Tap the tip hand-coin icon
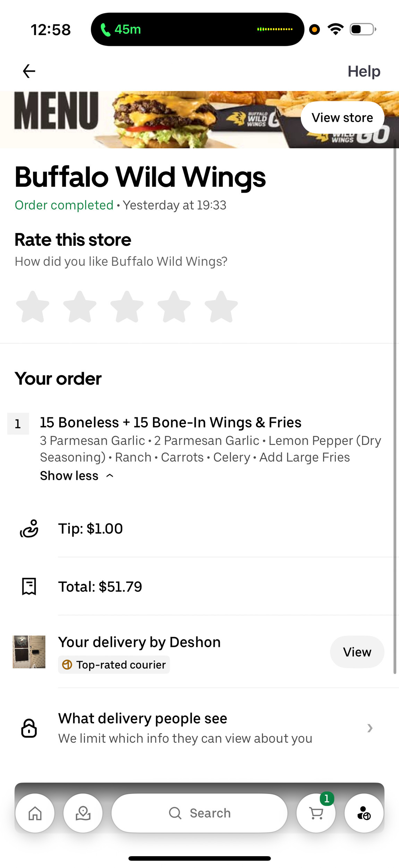Viewport: 399px width, 868px height. pos(29,529)
